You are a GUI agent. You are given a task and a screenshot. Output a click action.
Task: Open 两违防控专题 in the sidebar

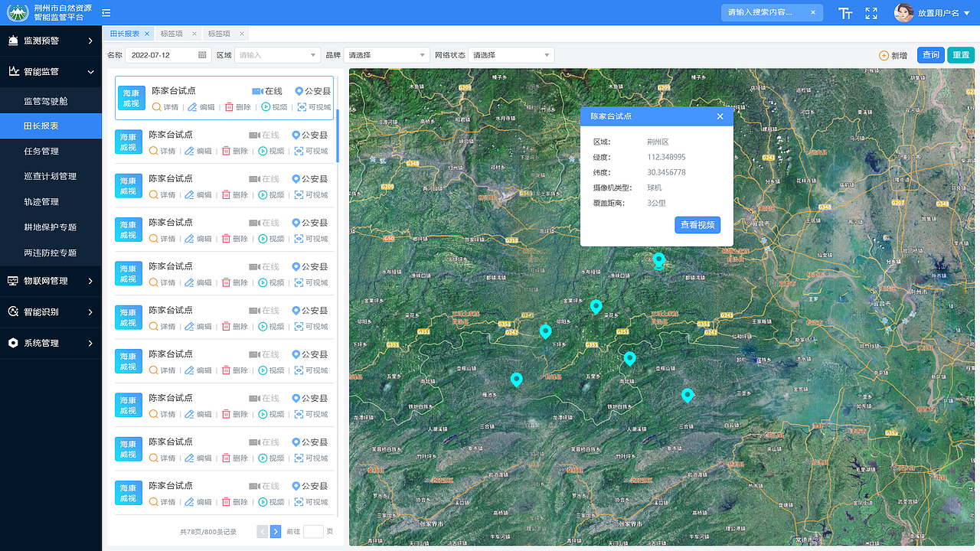pyautogui.click(x=51, y=253)
